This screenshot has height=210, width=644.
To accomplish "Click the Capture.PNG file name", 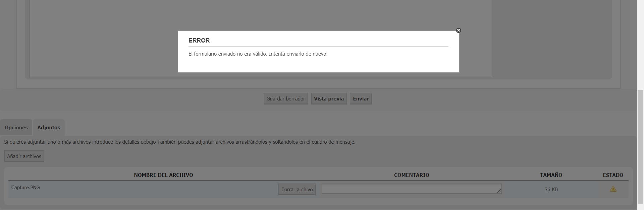I will click(25, 188).
